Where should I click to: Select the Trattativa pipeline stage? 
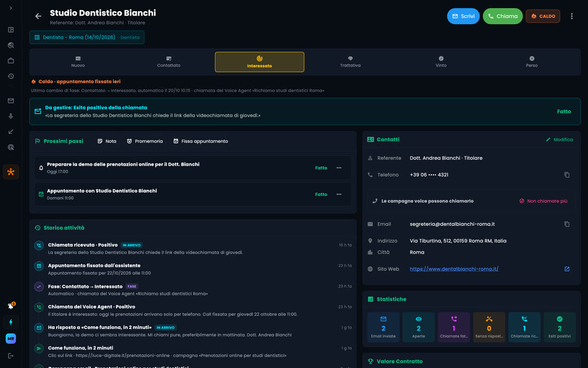tap(350, 62)
